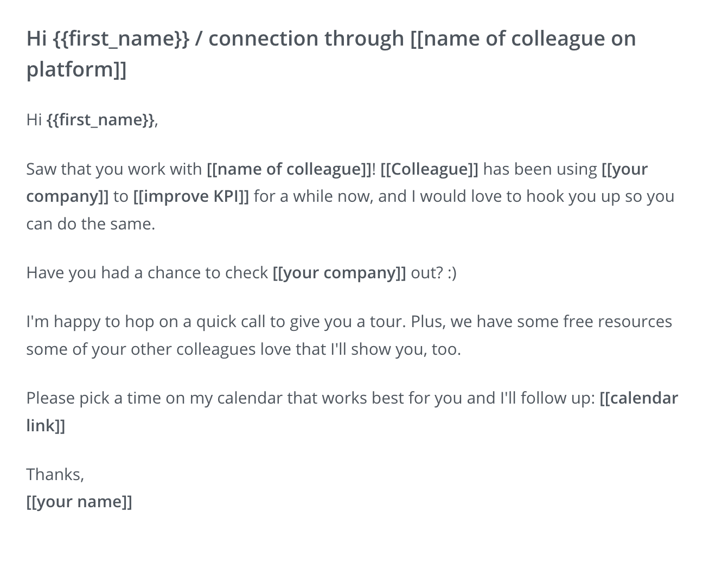This screenshot has height=562, width=728.
Task: Select the [[improve KPI]] placeholder
Action: point(191,196)
